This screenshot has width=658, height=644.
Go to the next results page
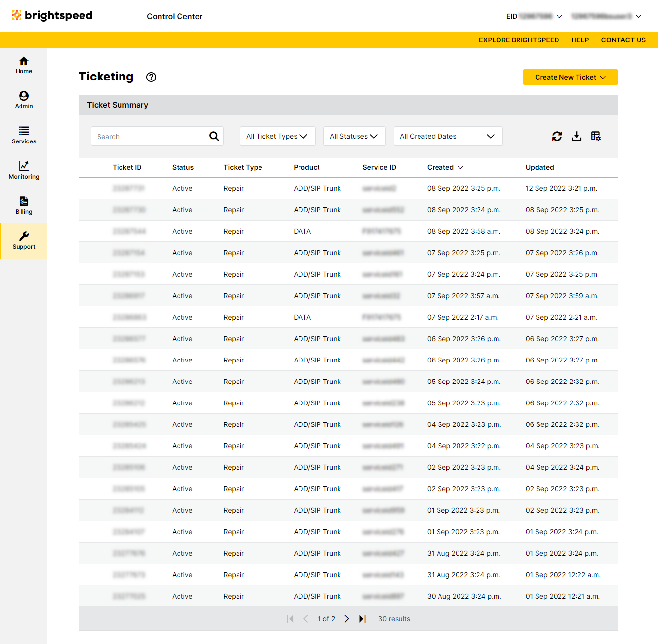click(x=347, y=619)
